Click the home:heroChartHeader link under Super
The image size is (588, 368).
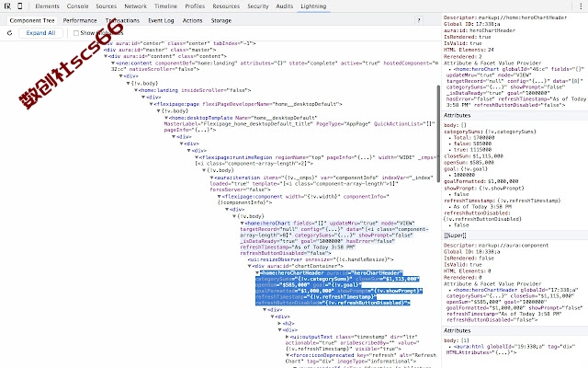(x=485, y=290)
